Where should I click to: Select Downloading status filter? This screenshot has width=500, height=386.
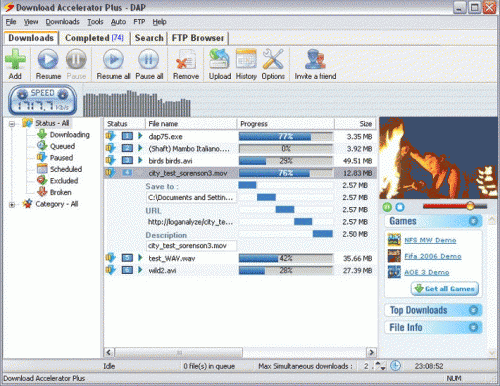70,135
